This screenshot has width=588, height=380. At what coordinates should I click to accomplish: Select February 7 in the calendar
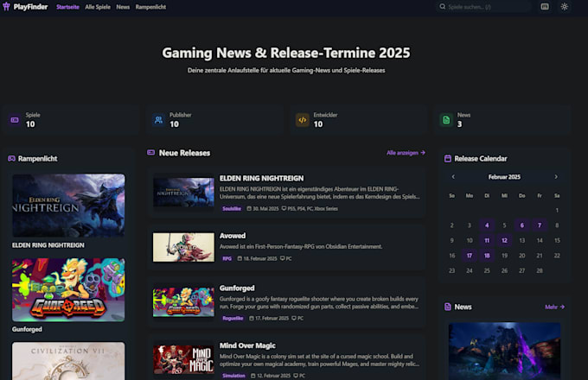coord(540,225)
